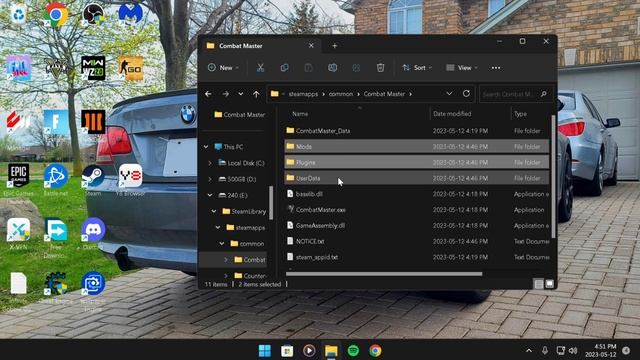Click common in the address breadcrumb

pyautogui.click(x=341, y=94)
